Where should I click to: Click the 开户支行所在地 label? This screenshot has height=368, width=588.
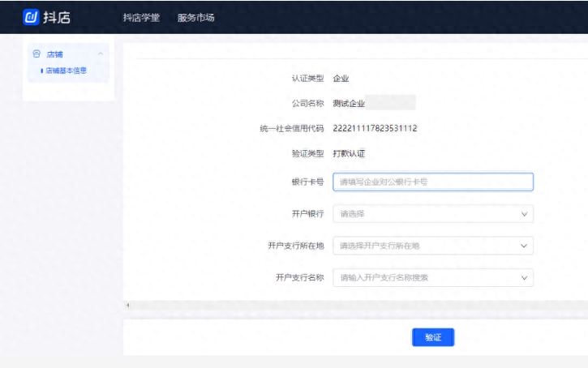click(x=296, y=246)
